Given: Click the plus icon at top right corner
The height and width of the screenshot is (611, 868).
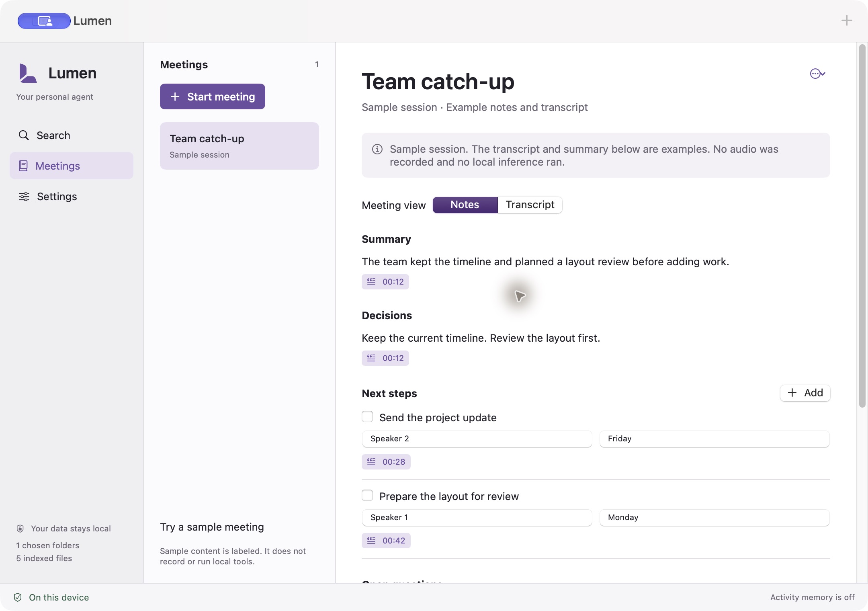Looking at the screenshot, I should [847, 21].
